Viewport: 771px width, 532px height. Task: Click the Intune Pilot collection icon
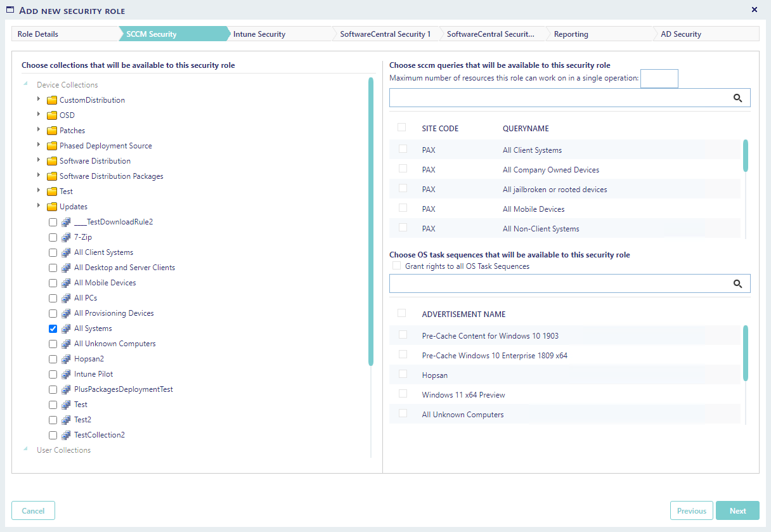[x=66, y=374]
